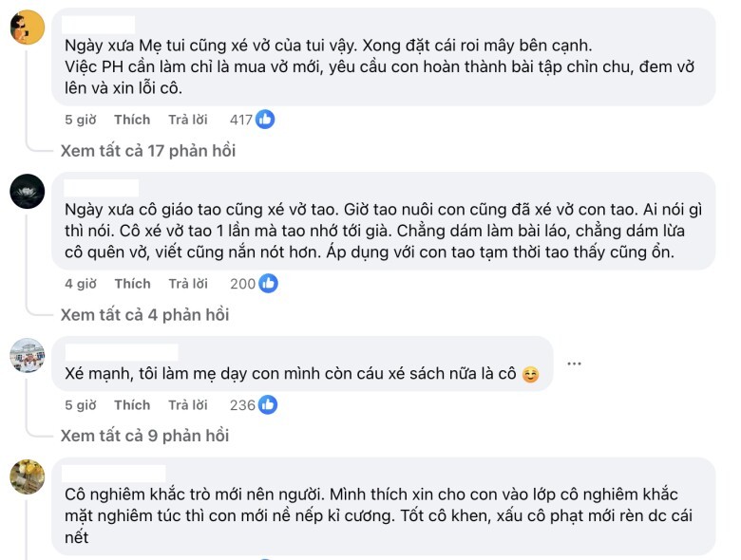741x560 pixels.
Task: Reply to the comment with 200 reactions
Action: click(187, 283)
